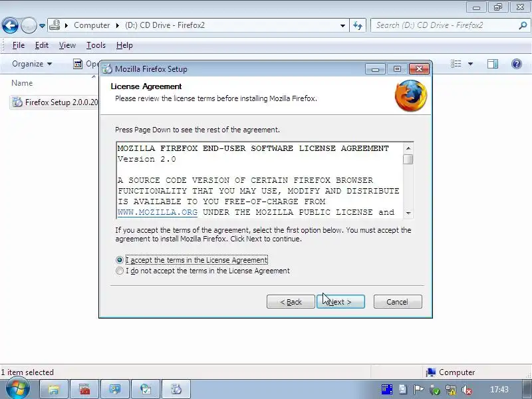Click the Open toolbar icon in Explorer
This screenshot has width=532, height=399.
[x=78, y=64]
